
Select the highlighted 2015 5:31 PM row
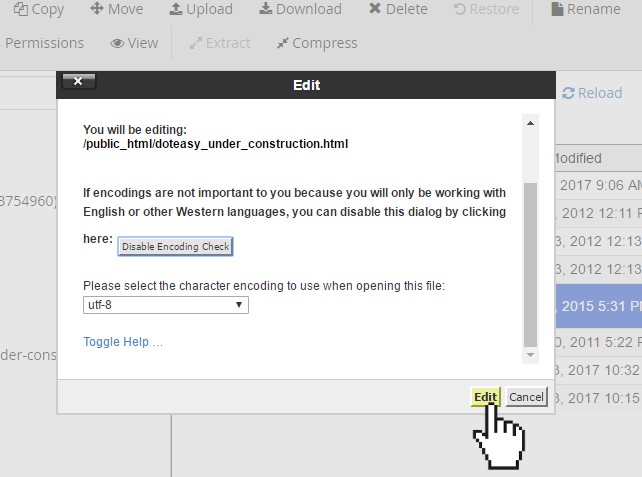[599, 306]
